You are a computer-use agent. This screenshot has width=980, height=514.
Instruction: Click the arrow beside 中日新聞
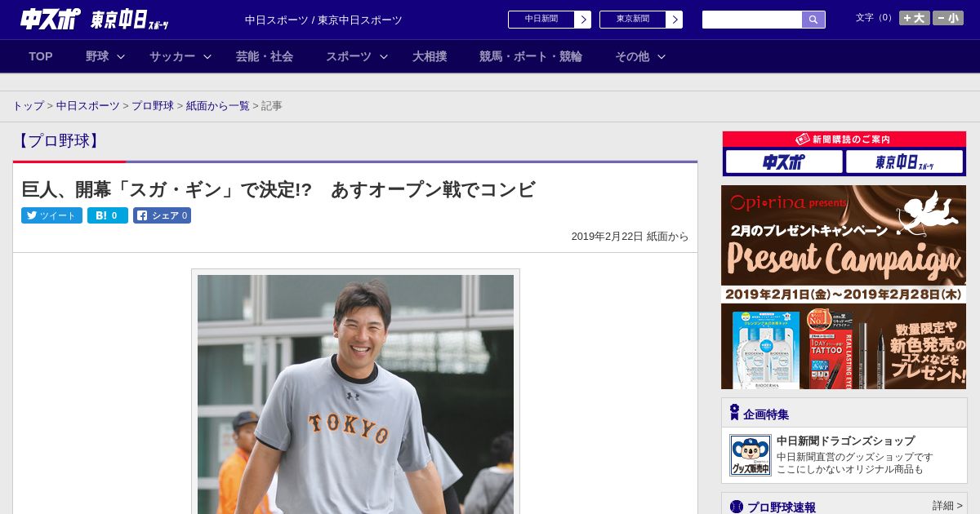pyautogui.click(x=583, y=20)
